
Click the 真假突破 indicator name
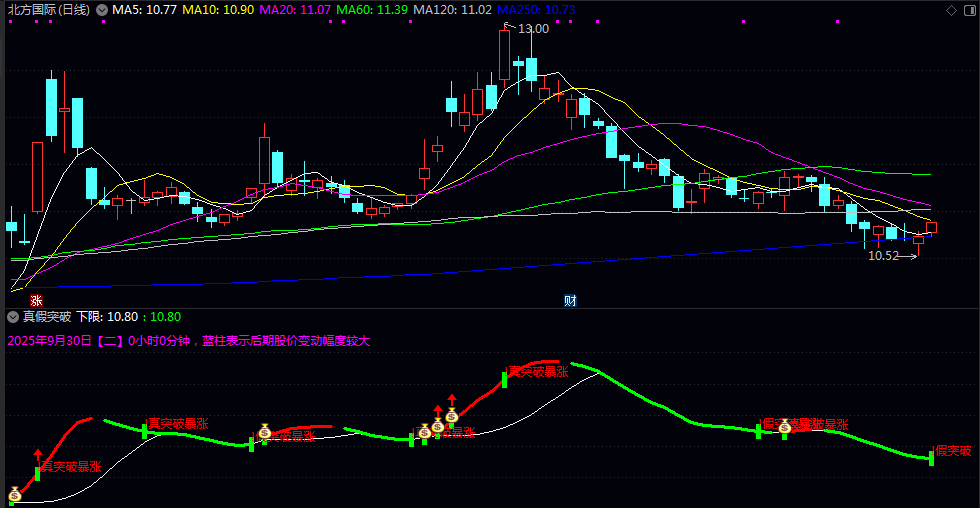(x=47, y=317)
